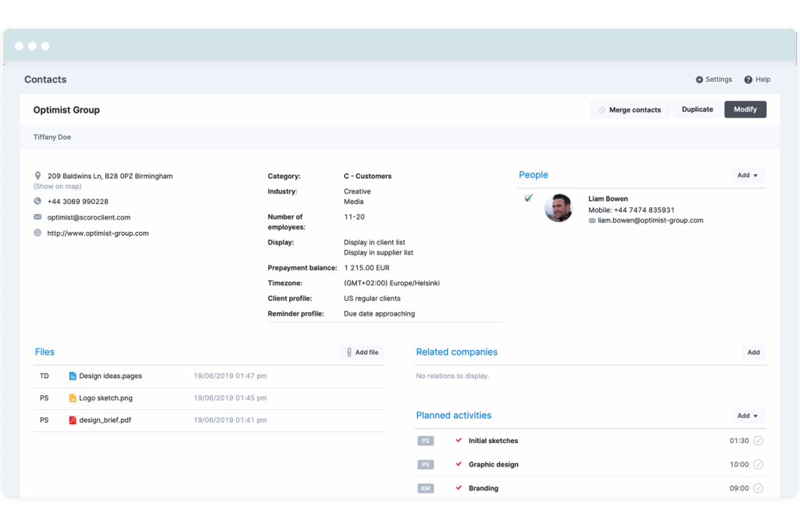
Task: Click the Design ideas.pages file icon
Action: [73, 376]
